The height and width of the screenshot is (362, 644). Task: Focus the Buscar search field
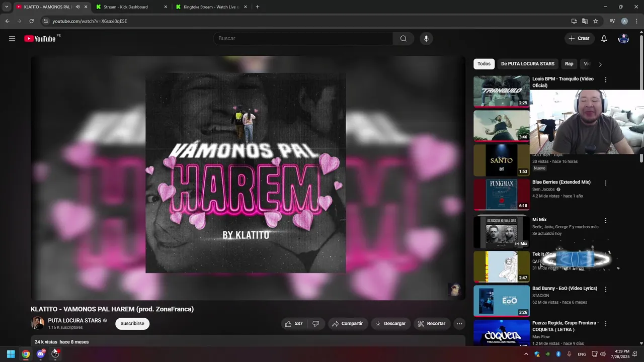(303, 39)
